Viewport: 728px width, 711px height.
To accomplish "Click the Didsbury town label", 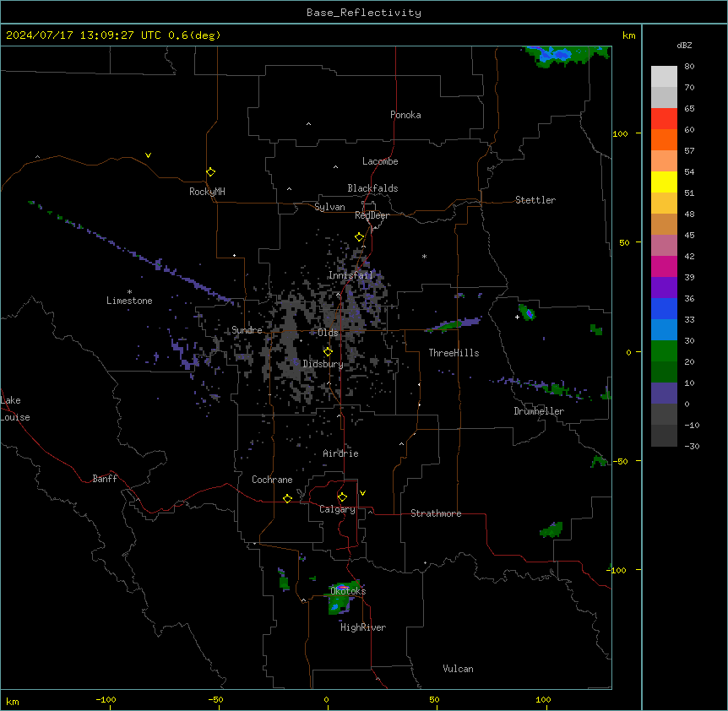I will click(323, 364).
